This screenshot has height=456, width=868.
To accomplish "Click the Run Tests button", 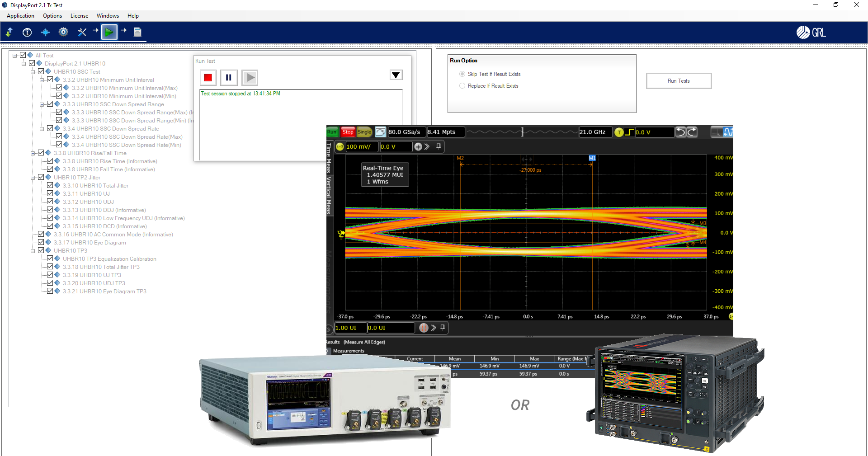I will [678, 81].
